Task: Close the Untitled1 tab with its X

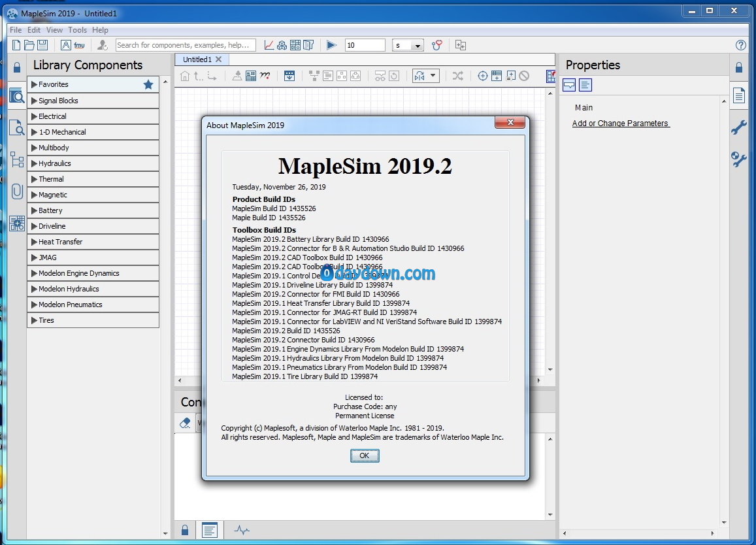Action: [x=218, y=59]
